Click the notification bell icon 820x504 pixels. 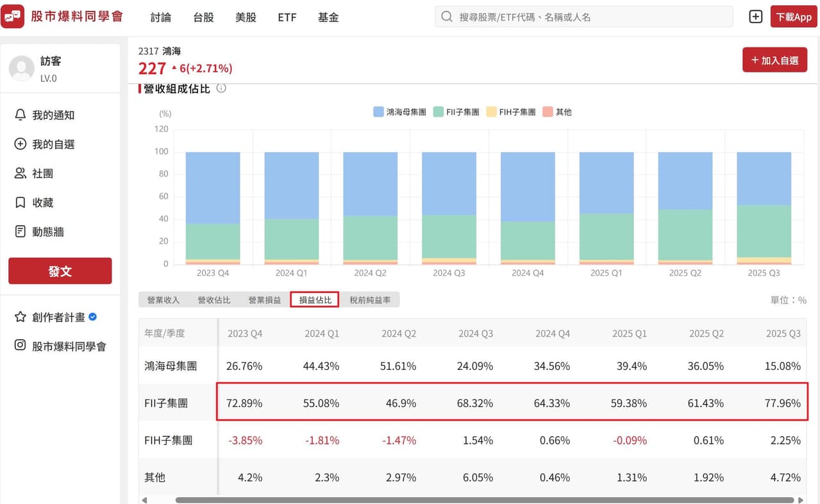coord(20,115)
